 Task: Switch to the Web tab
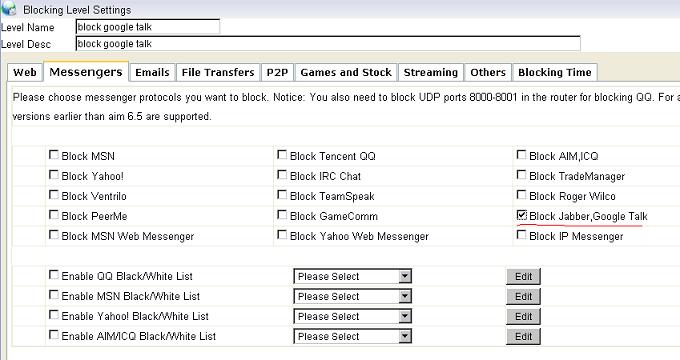coord(25,72)
